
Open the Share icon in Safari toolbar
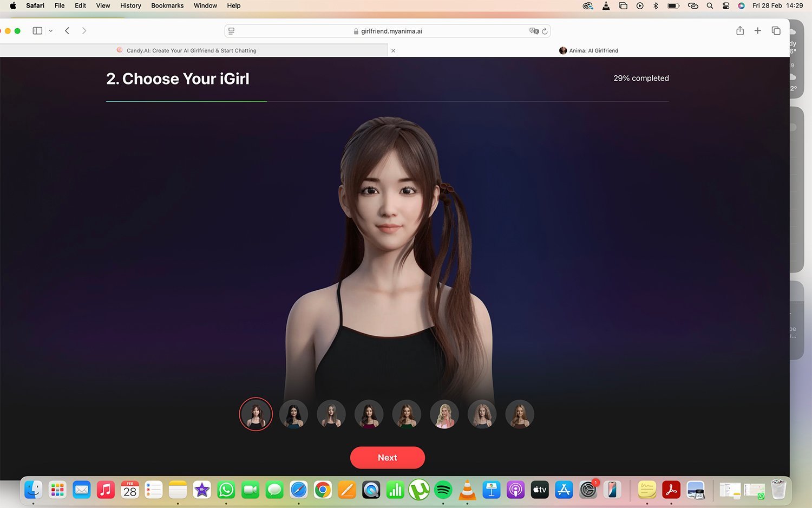740,31
